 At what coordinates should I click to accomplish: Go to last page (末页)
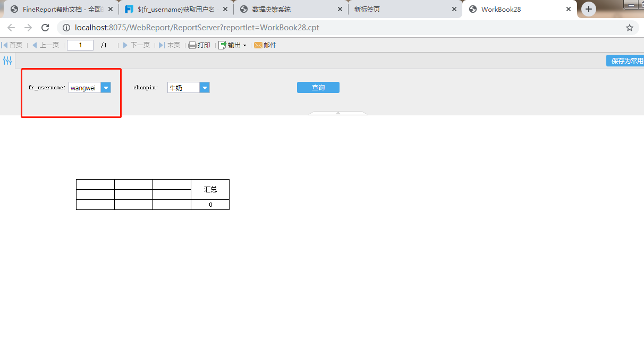pyautogui.click(x=170, y=45)
